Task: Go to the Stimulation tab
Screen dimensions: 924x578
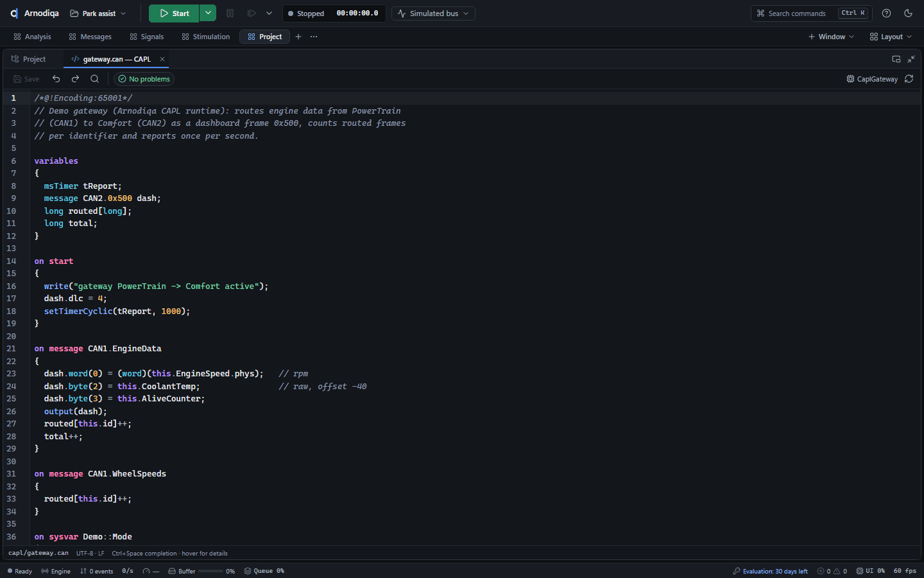Action: tap(205, 37)
